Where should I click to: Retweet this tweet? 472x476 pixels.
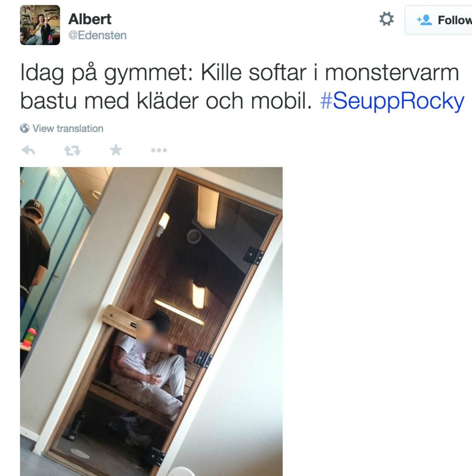[x=72, y=150]
